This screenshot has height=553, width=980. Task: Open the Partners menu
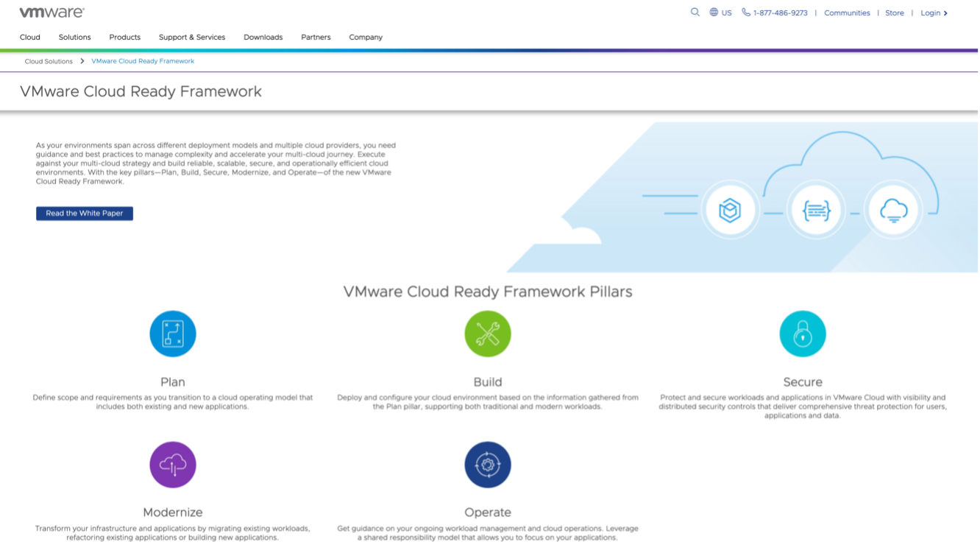pyautogui.click(x=316, y=37)
